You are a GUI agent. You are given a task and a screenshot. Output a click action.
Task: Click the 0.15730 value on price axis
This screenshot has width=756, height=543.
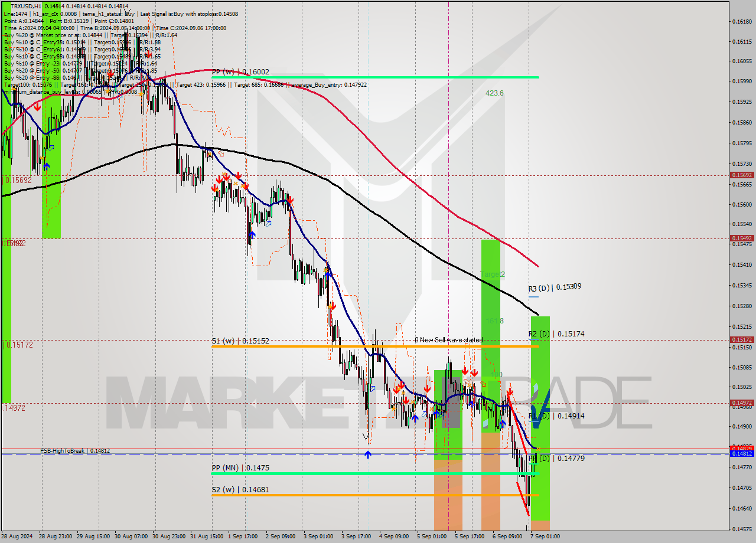[741, 163]
